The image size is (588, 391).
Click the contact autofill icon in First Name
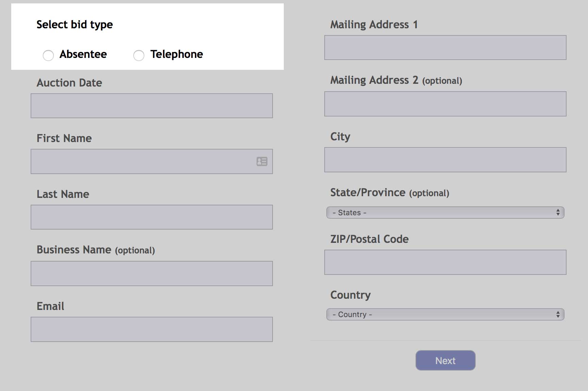tap(262, 161)
